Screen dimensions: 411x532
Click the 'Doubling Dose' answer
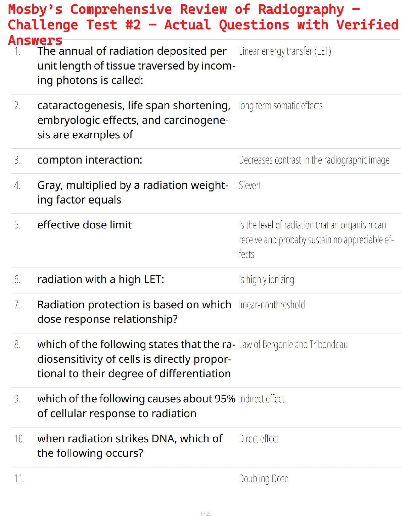[264, 479]
